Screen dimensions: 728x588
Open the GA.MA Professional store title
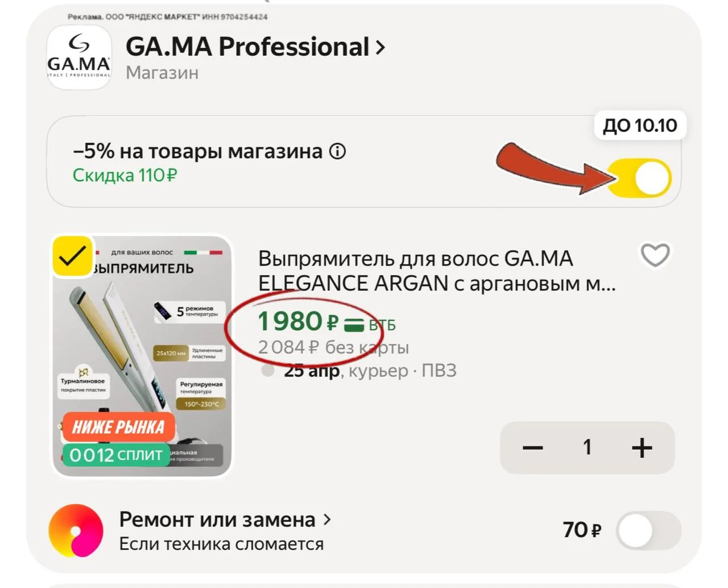click(247, 47)
